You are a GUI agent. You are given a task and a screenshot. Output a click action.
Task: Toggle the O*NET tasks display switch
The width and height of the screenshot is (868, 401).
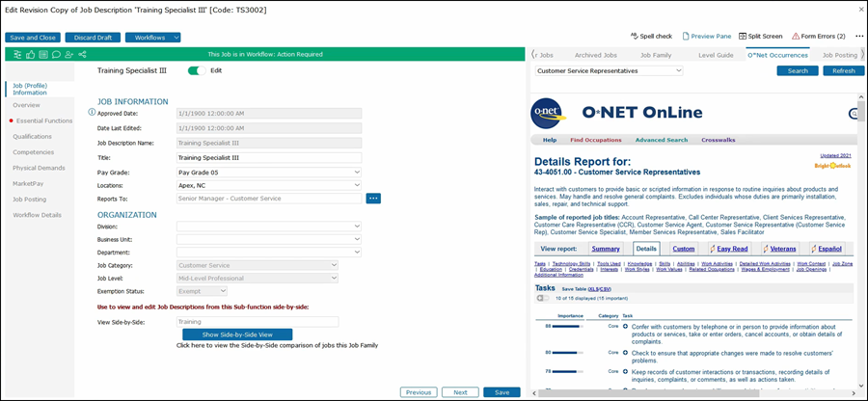pos(544,297)
